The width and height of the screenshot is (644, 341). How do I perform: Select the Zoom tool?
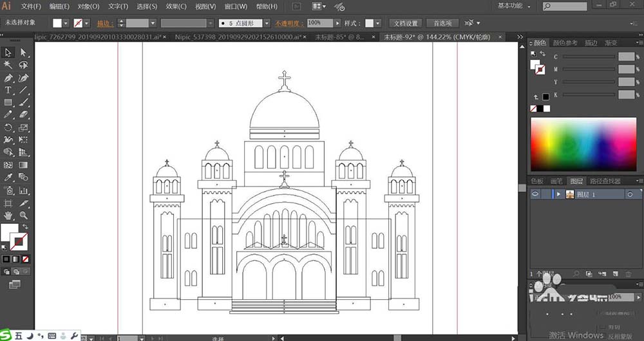pyautogui.click(x=23, y=215)
